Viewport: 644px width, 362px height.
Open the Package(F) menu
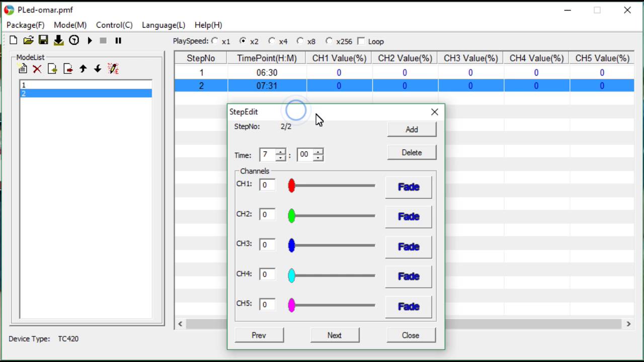(x=26, y=25)
